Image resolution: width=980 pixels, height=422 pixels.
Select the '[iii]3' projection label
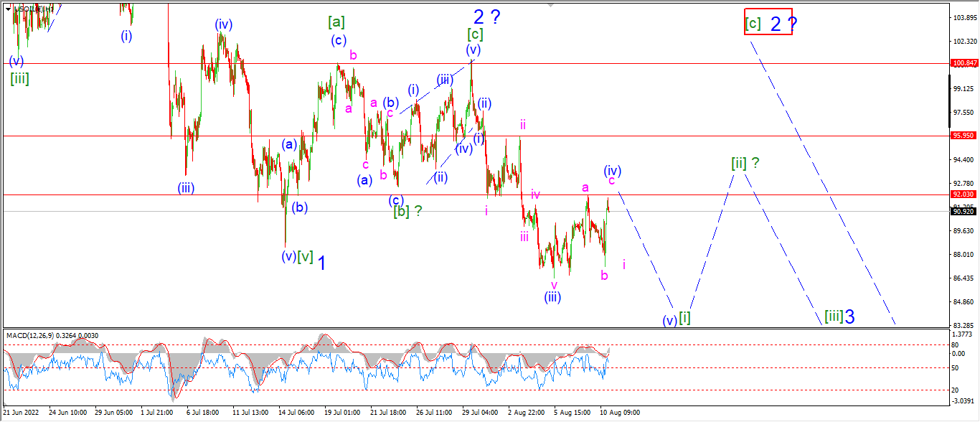(x=839, y=316)
